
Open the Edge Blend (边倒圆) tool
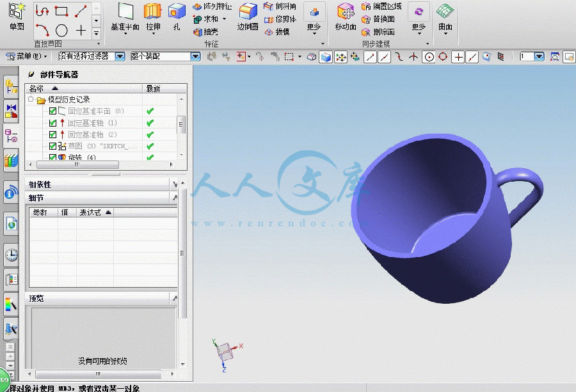coord(248,17)
